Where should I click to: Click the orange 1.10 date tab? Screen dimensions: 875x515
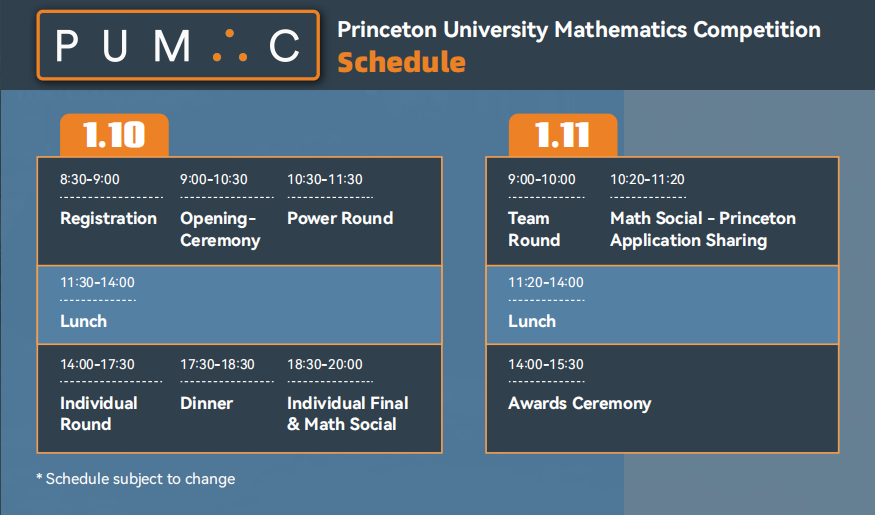coord(114,135)
